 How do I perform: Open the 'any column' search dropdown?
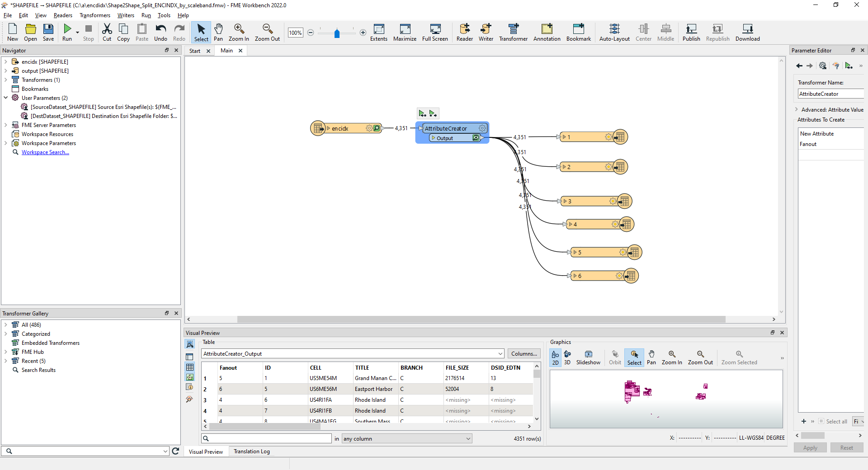coord(468,438)
